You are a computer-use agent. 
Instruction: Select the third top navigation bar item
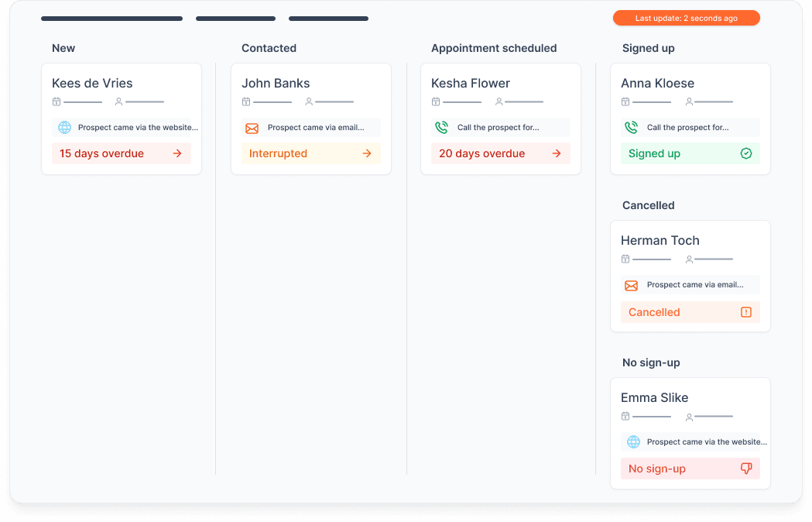pyautogui.click(x=328, y=19)
